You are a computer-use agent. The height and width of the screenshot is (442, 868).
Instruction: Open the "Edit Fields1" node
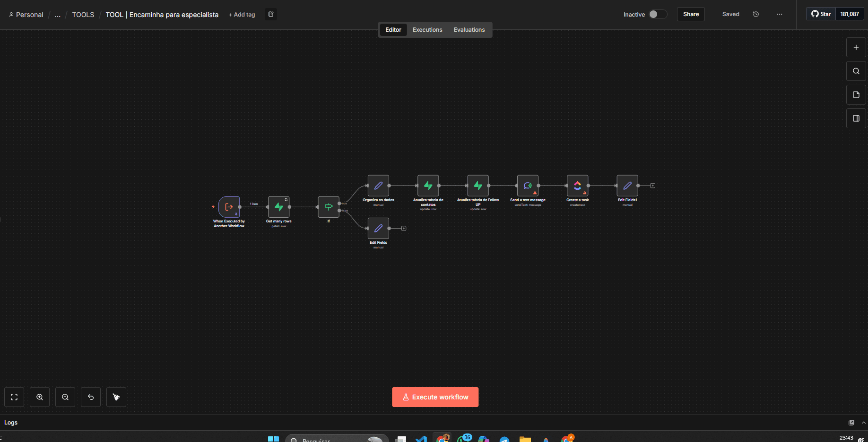point(627,186)
